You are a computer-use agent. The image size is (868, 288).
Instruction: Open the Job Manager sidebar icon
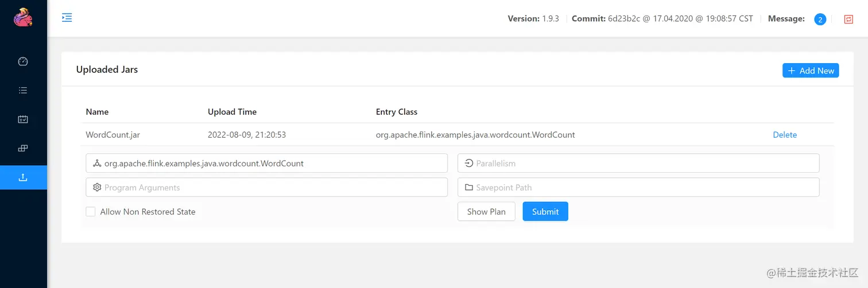coord(23,148)
